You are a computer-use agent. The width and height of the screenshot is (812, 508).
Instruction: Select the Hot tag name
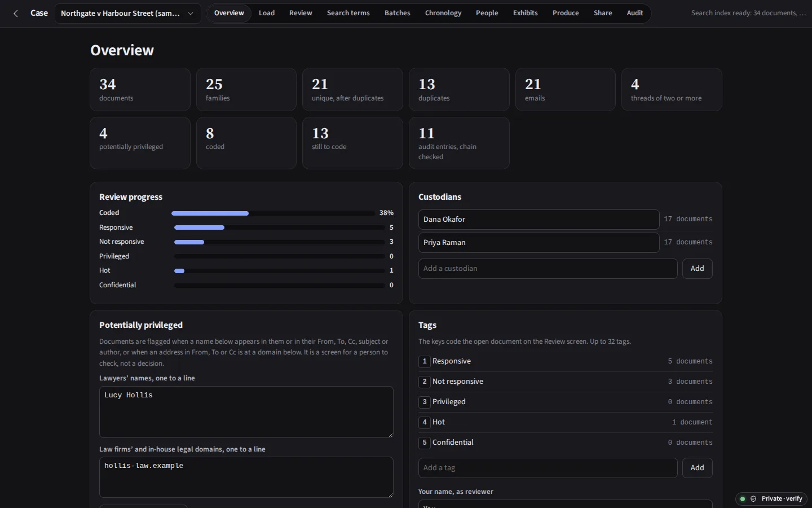(x=439, y=422)
